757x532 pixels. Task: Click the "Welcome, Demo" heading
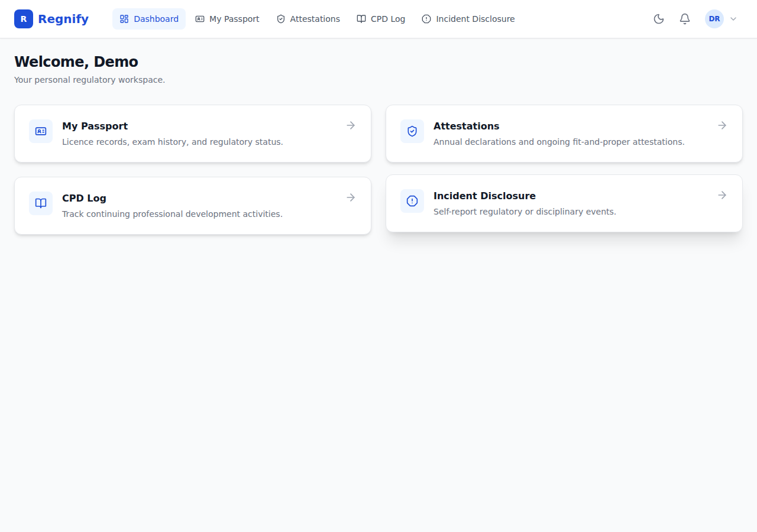point(76,61)
